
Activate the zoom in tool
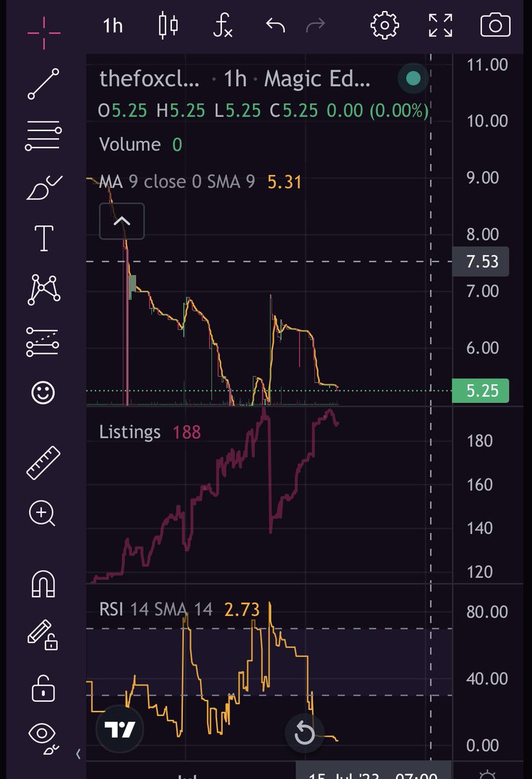tap(42, 513)
